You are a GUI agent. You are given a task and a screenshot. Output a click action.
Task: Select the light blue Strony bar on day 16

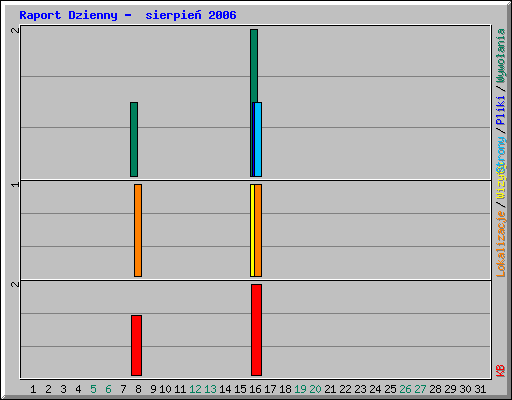coord(258,139)
